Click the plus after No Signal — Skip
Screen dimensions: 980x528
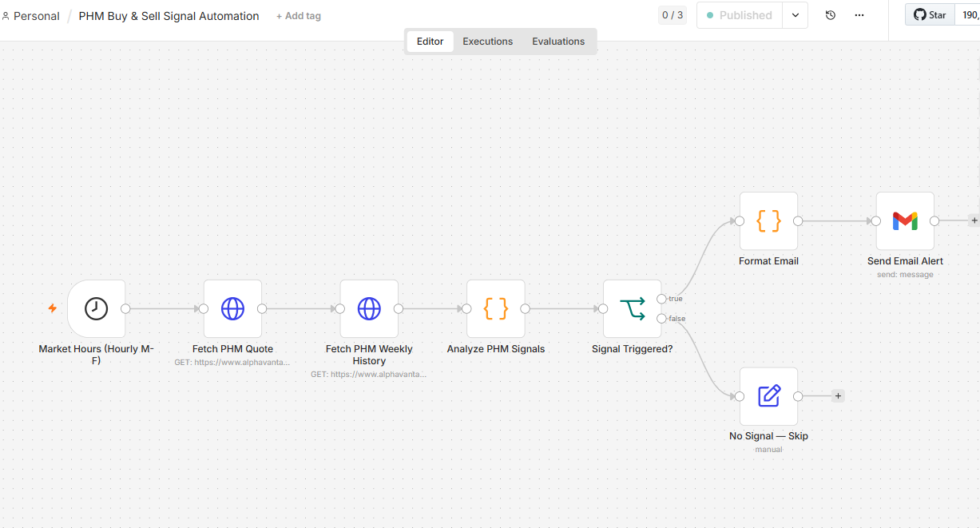(838, 396)
